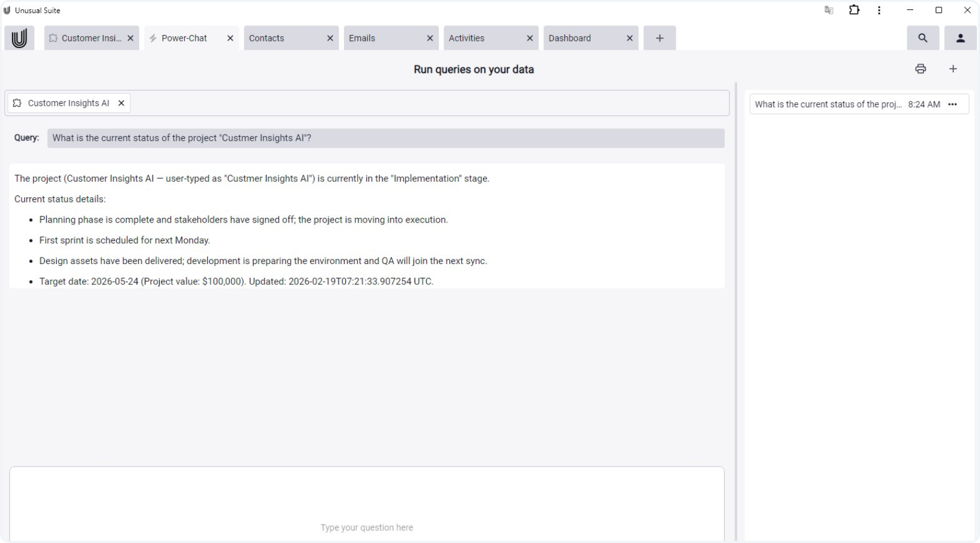
Task: Click the translate icon in title bar
Action: point(828,10)
